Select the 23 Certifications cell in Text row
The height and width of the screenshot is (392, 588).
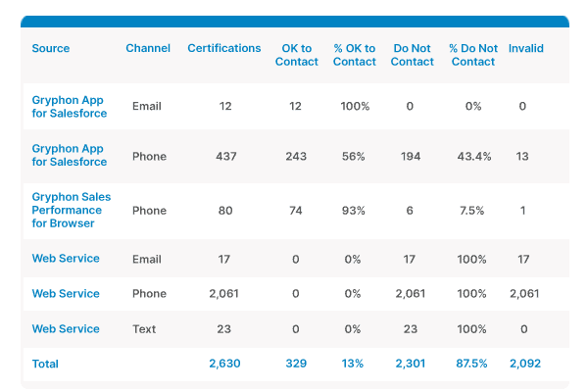point(223,329)
